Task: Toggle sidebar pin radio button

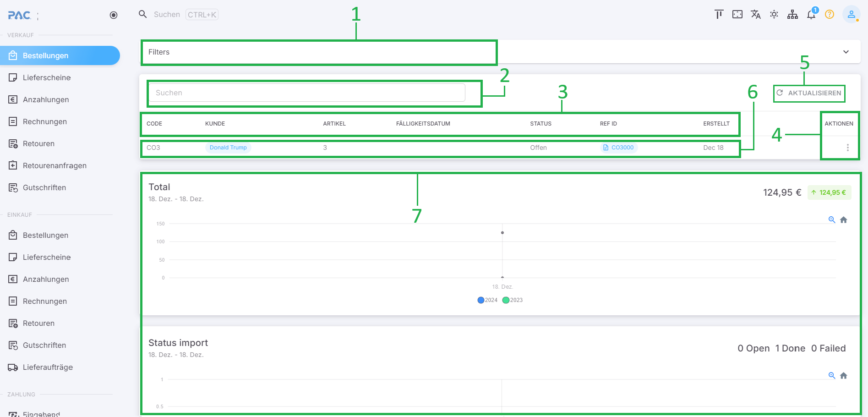Action: (x=114, y=15)
